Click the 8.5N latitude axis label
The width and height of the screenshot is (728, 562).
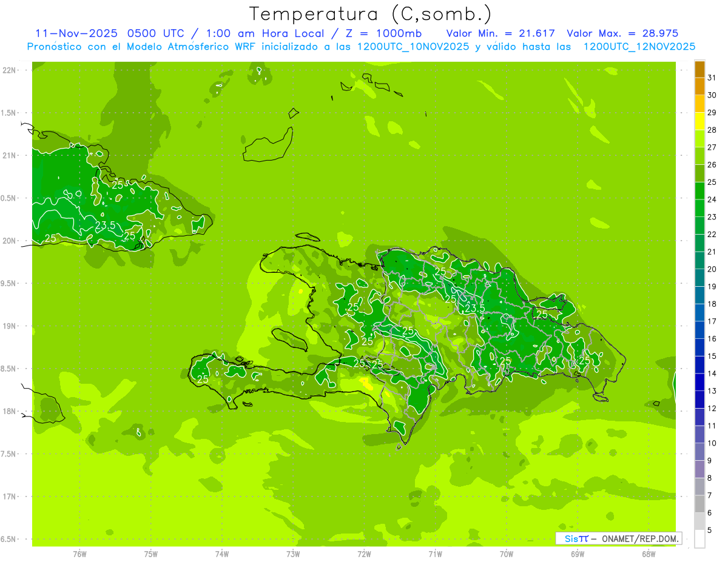[8, 369]
